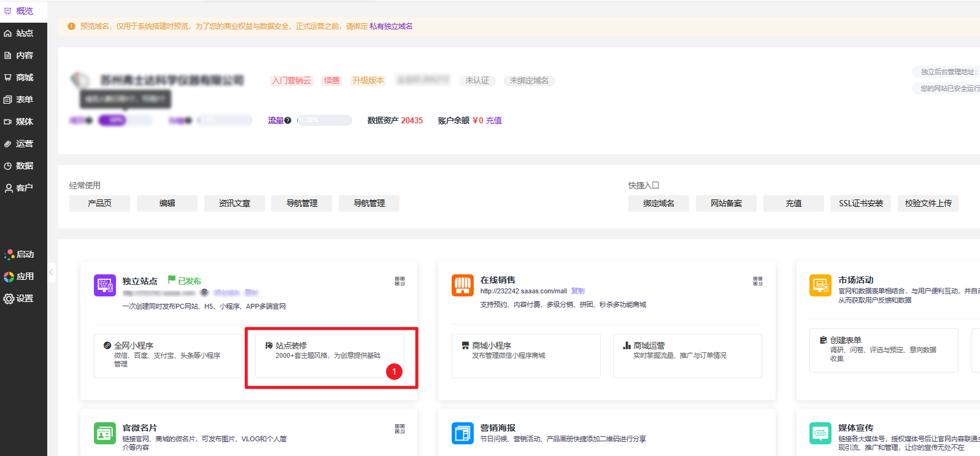Click the orange 在线销售 shop icon
This screenshot has height=456, width=980.
pyautogui.click(x=463, y=285)
